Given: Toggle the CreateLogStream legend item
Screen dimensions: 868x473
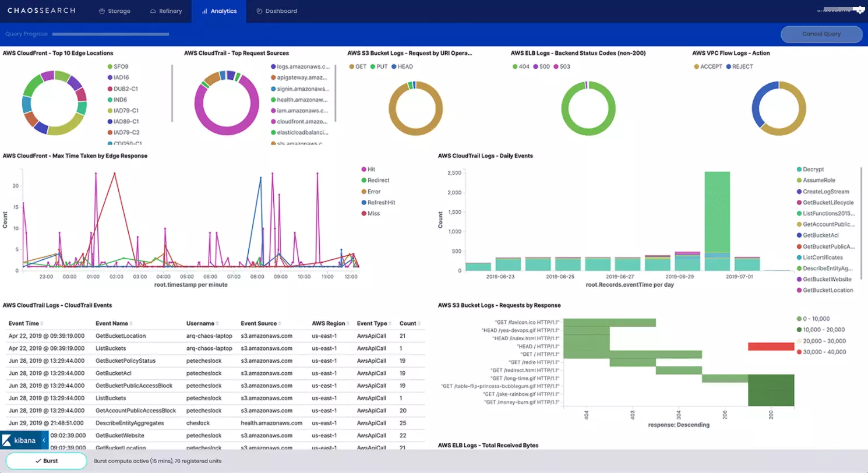Looking at the screenshot, I should tap(823, 191).
